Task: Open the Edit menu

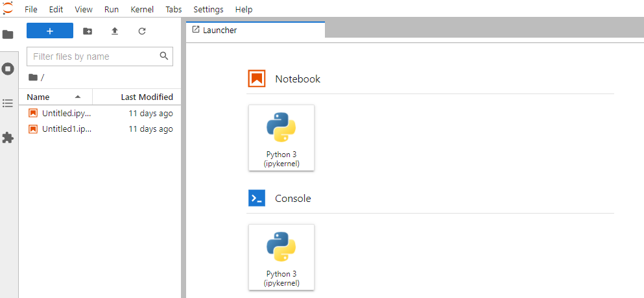Action: point(56,9)
